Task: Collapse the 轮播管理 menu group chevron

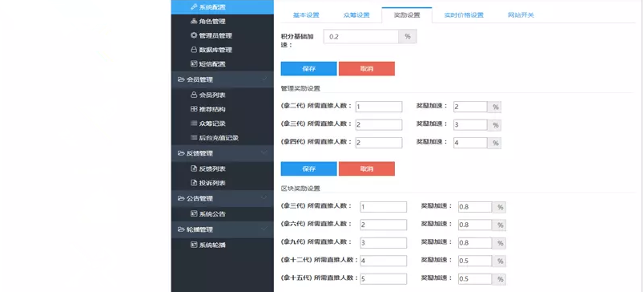Action: point(264,229)
